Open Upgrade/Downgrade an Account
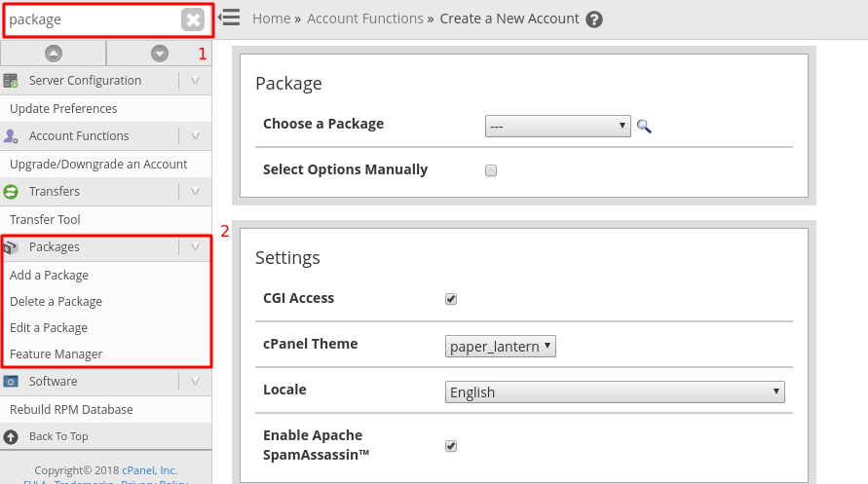Viewport: 868px width, 484px height. [98, 165]
